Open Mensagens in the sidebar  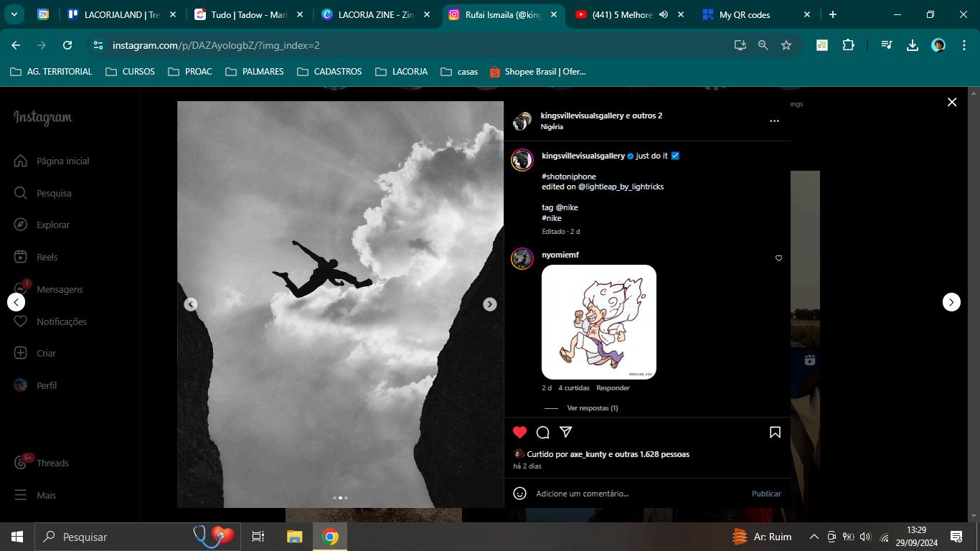pyautogui.click(x=49, y=289)
